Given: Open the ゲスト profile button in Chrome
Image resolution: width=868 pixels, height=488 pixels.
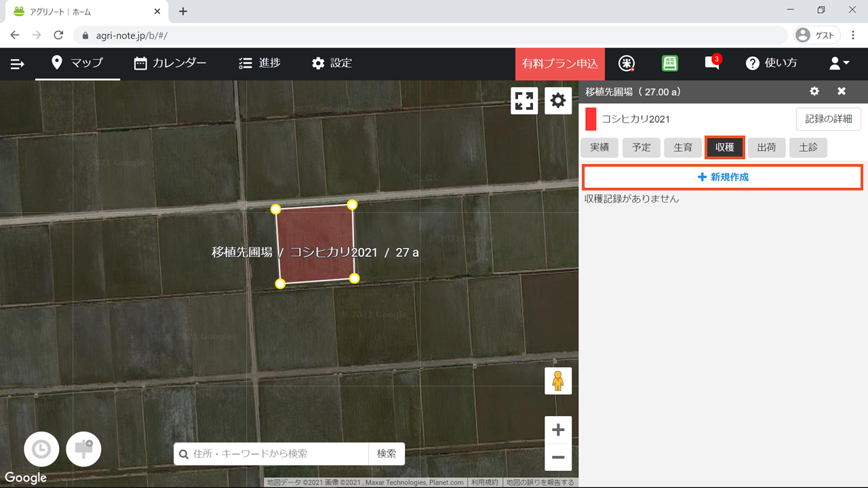Looking at the screenshot, I should click(817, 35).
